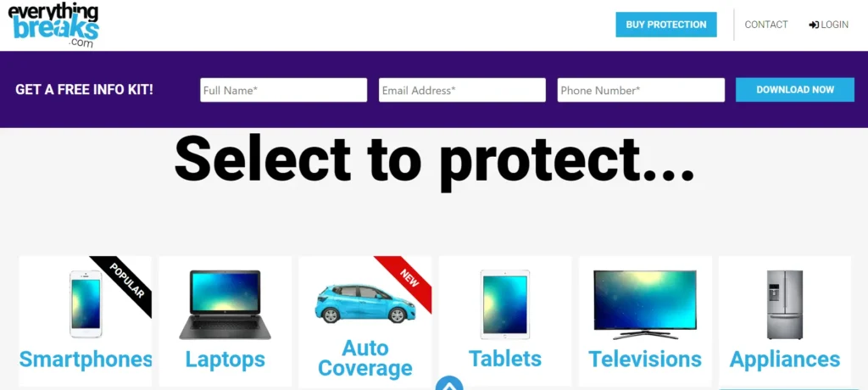Open the Smartphones category label
This screenshot has height=390, width=868.
click(86, 359)
